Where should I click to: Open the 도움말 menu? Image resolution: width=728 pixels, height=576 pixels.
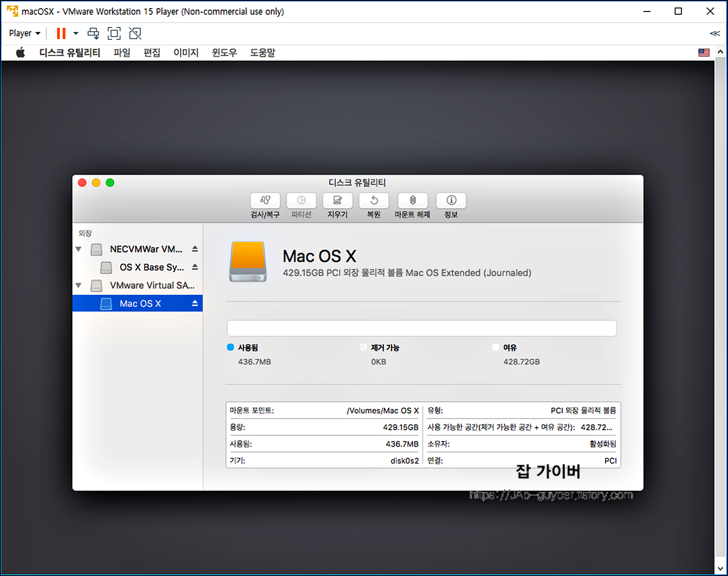262,53
